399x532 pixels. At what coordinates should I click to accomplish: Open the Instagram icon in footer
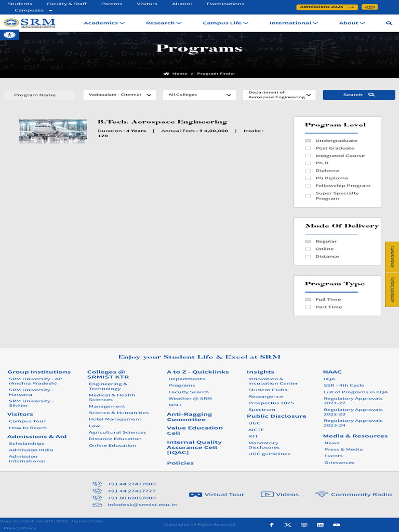tap(304, 525)
